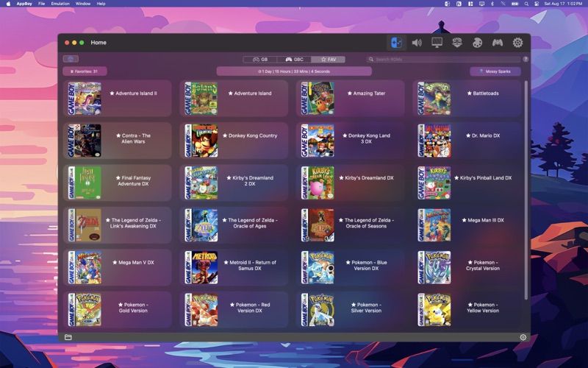588x368 pixels.
Task: Open the display monitor settings
Action: tap(437, 43)
